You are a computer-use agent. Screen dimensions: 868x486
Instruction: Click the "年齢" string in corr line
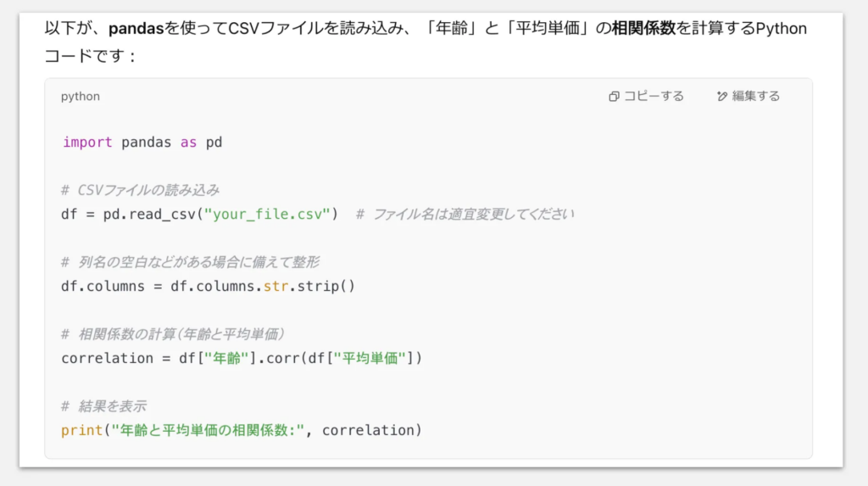(226, 359)
